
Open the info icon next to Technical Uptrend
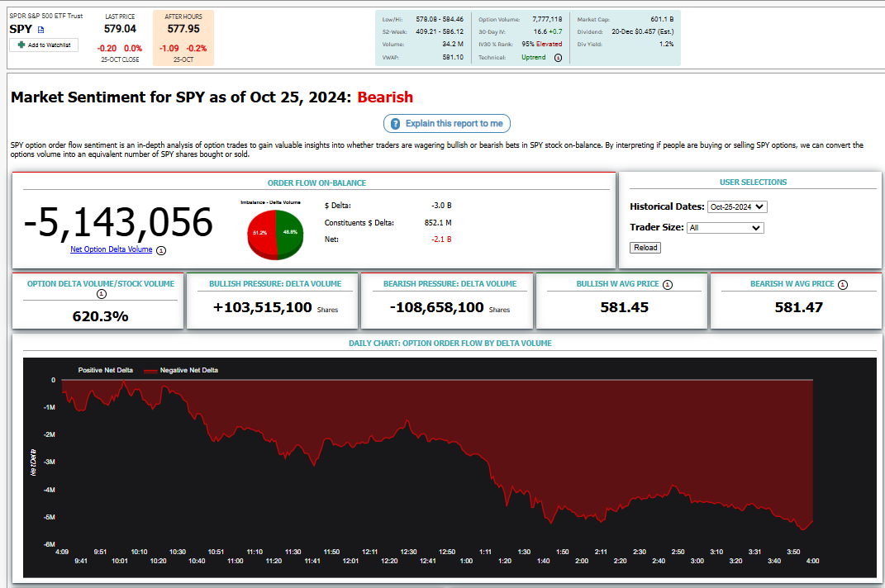pos(559,58)
